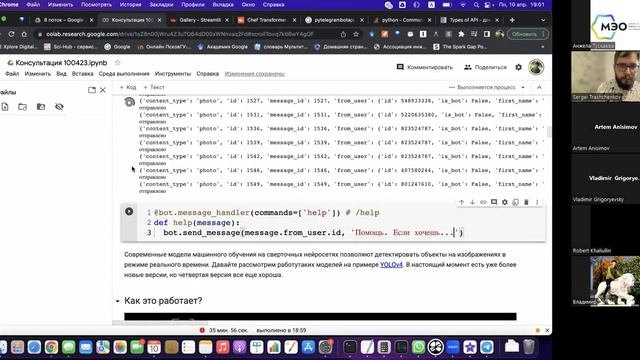The height and width of the screenshot is (360, 640).
Task: Run the help handler code cell
Action: coord(129,211)
